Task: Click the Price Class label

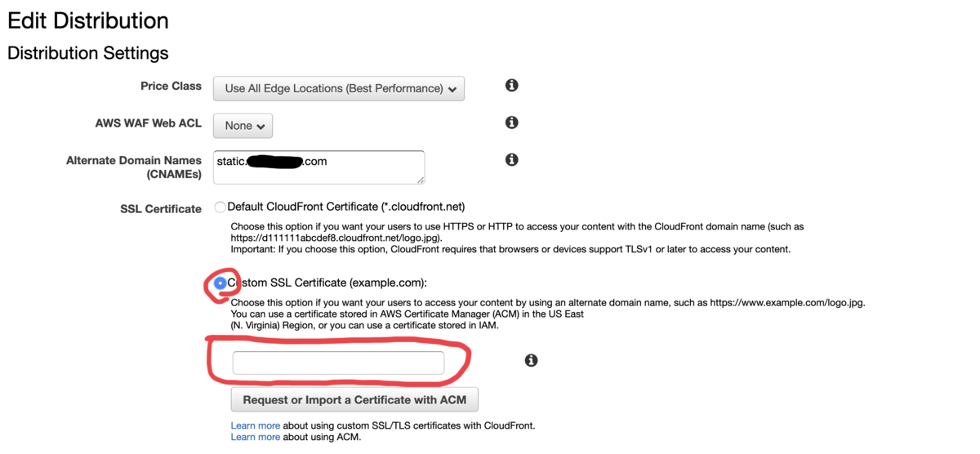Action: click(x=171, y=86)
